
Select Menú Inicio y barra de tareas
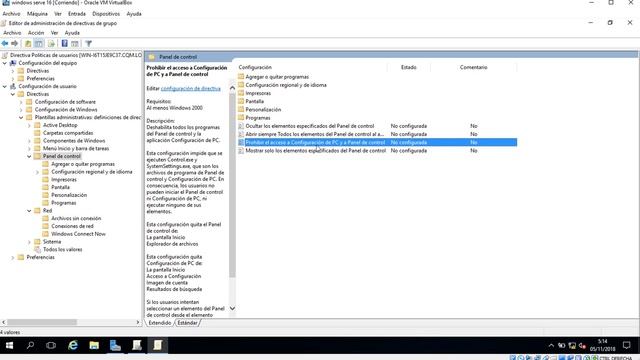tap(76, 149)
